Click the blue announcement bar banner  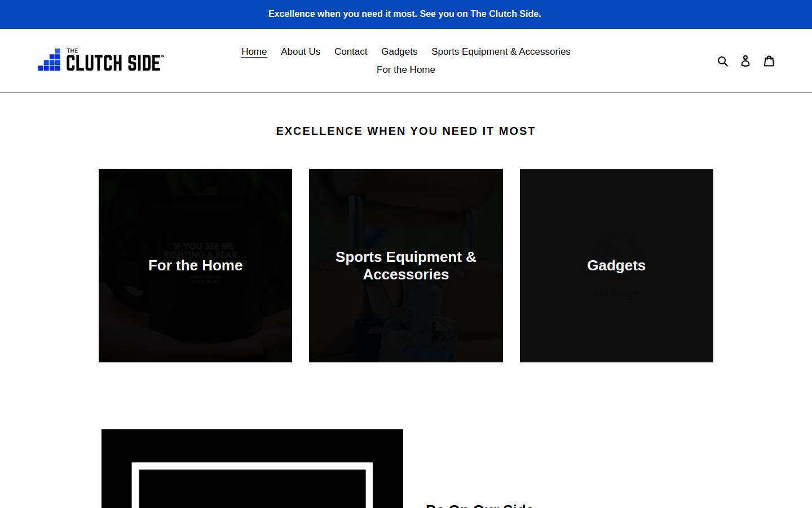406,14
